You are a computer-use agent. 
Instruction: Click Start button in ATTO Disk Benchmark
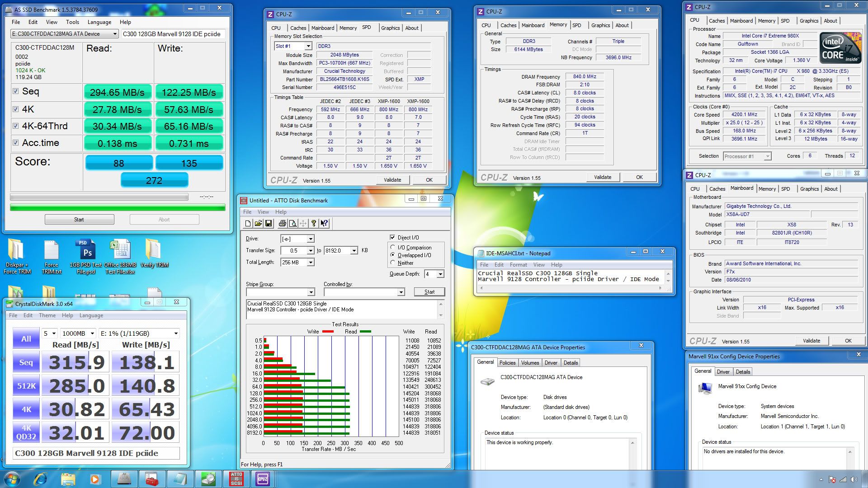pos(429,292)
